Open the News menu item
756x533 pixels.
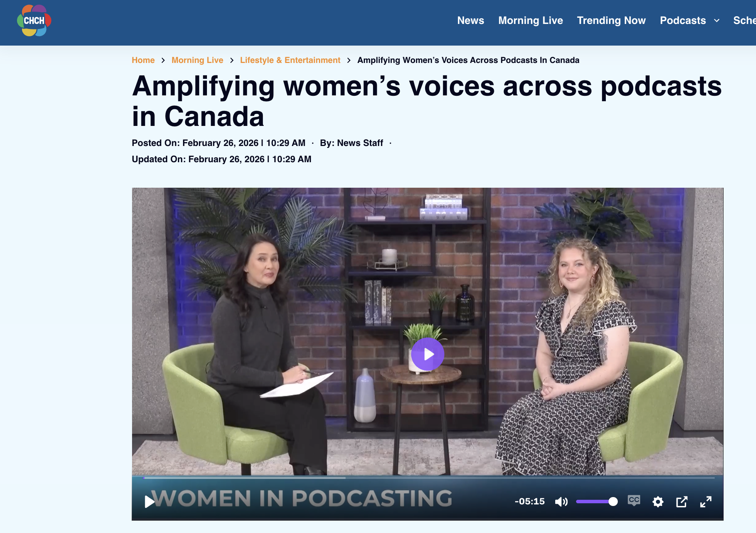click(470, 20)
